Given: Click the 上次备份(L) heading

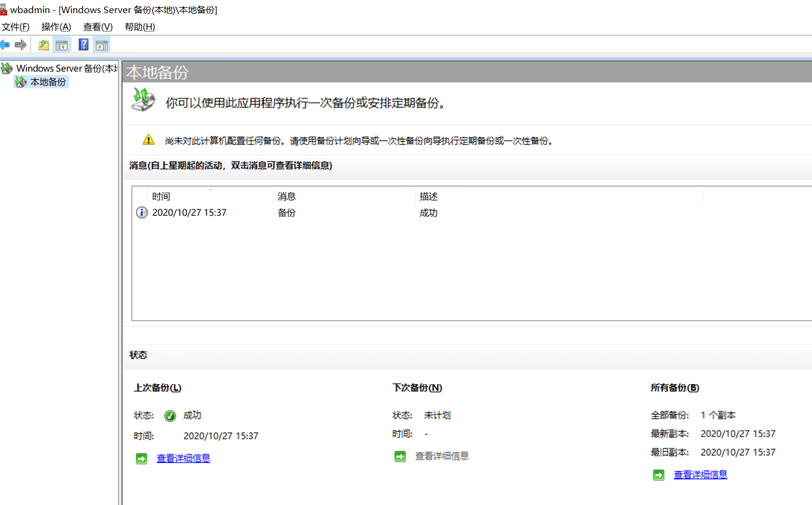Looking at the screenshot, I should 158,388.
